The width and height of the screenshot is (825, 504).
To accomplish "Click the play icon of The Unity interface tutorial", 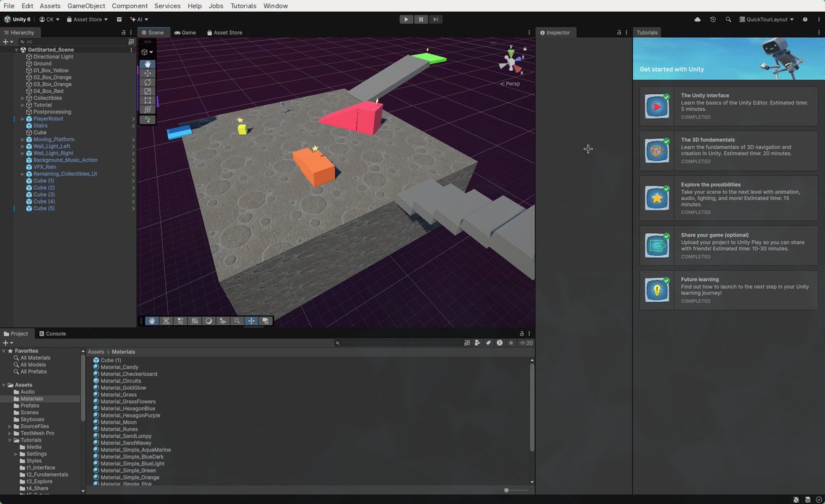I will [x=658, y=107].
